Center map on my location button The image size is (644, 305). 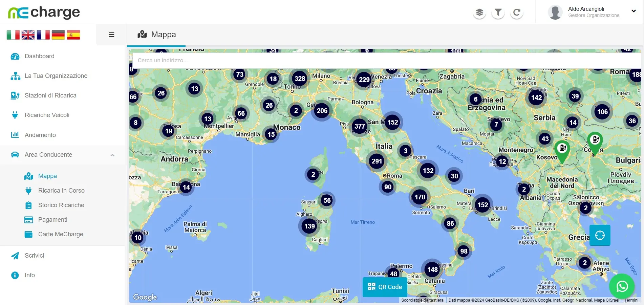600,235
